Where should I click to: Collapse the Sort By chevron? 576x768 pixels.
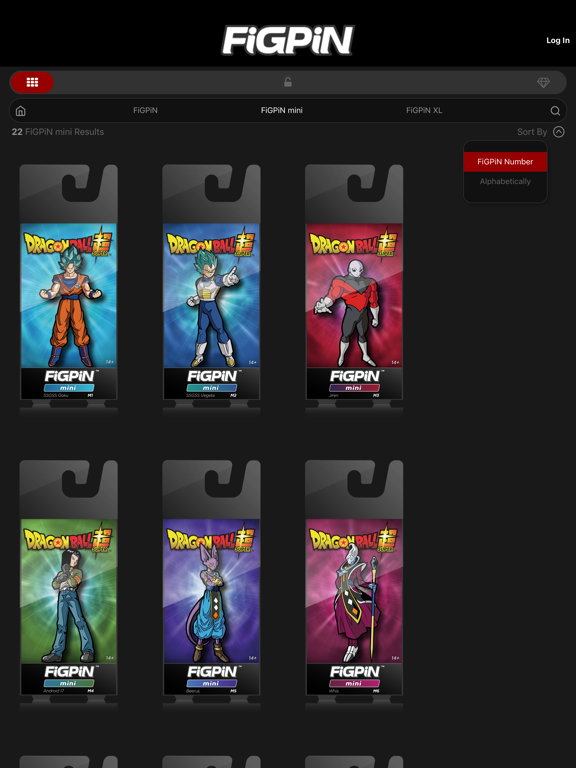(x=559, y=132)
